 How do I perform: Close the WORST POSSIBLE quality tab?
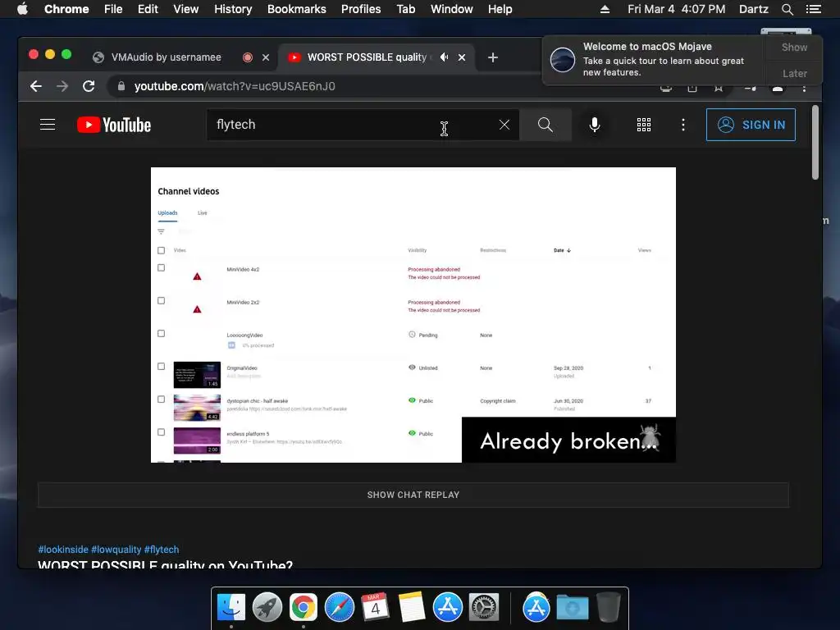[462, 57]
